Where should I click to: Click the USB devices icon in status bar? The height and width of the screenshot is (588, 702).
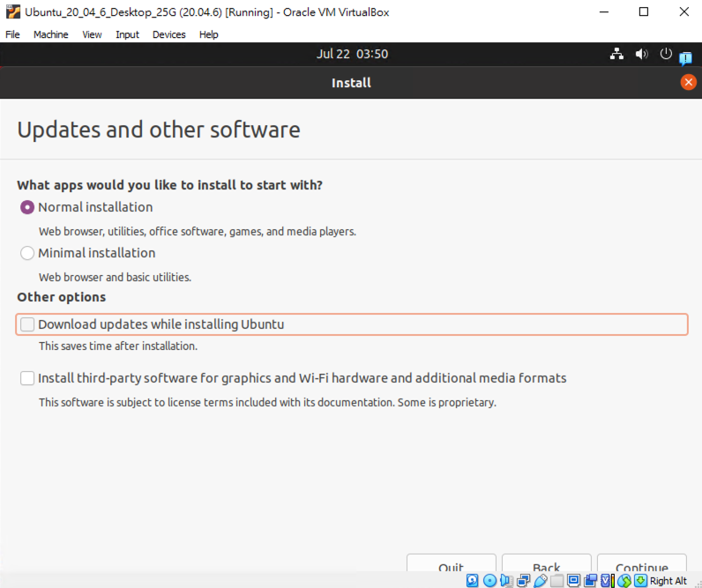click(x=540, y=581)
